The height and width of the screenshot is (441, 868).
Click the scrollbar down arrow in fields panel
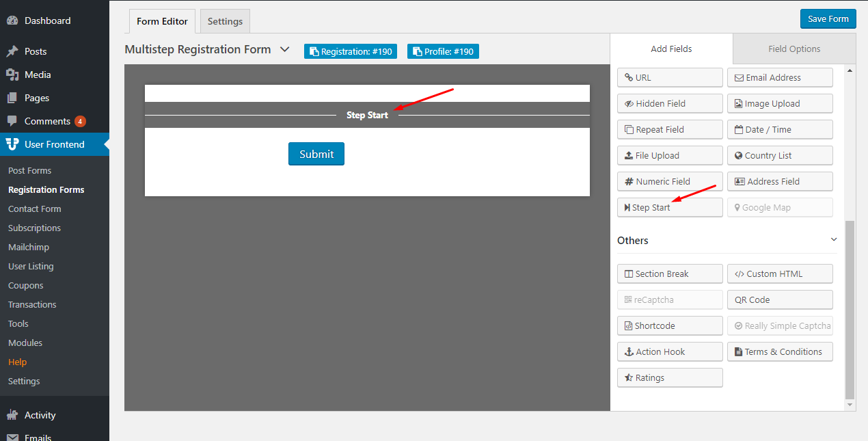(x=850, y=405)
